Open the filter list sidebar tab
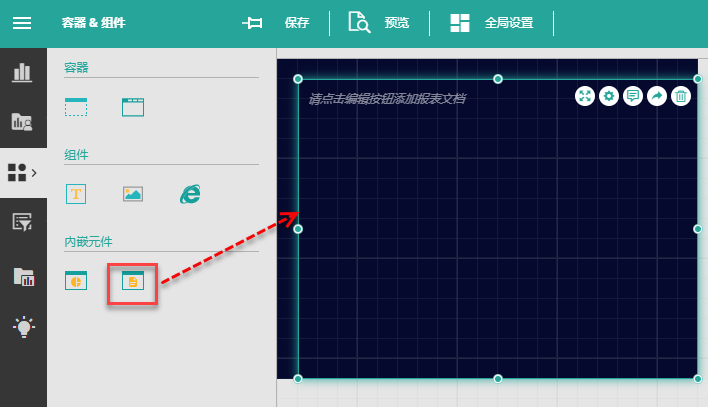Screen dimensions: 708x407 (22, 222)
